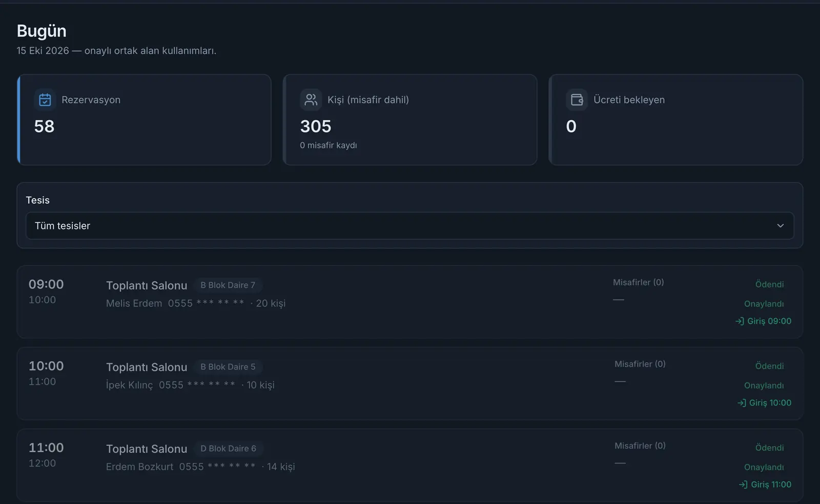Select the D Blok Daire 6 badge
Viewport: 820px width, 504px height.
[228, 449]
